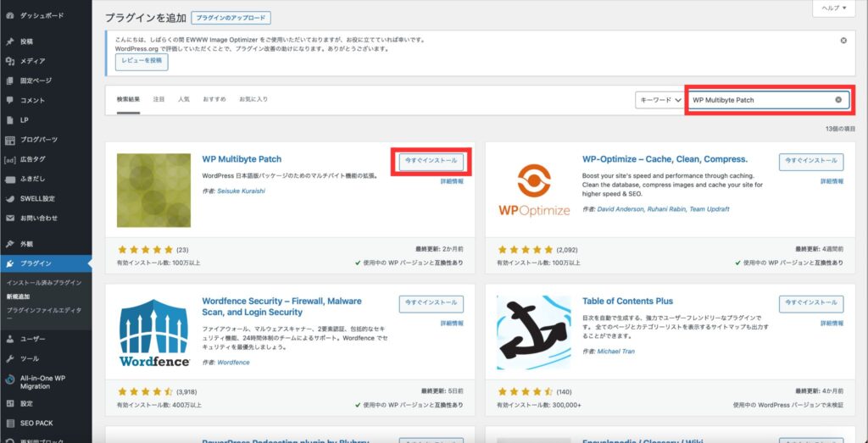Click the Blog Parts (ブログパーツ) icon
The height and width of the screenshot is (443, 868).
pos(9,140)
